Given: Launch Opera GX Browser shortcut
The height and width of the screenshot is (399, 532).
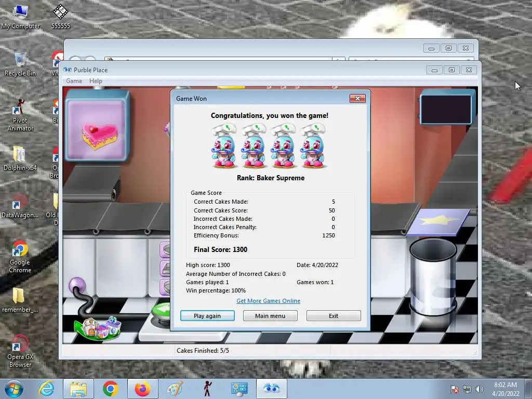Looking at the screenshot, I should point(20,352).
